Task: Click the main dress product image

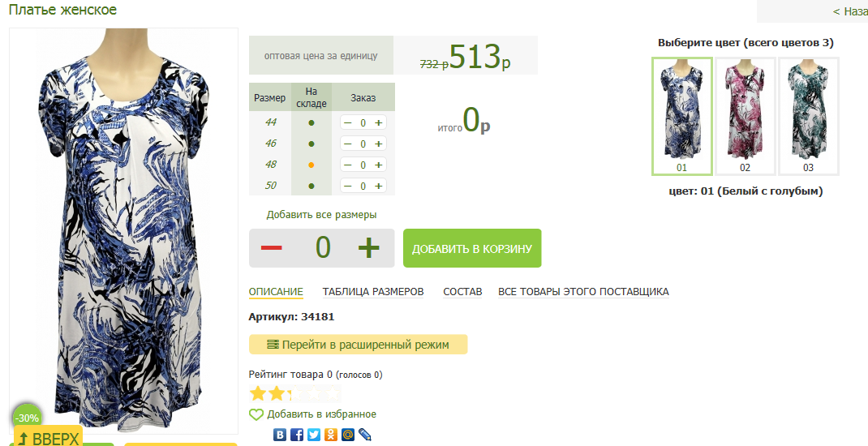Action: tap(123, 231)
